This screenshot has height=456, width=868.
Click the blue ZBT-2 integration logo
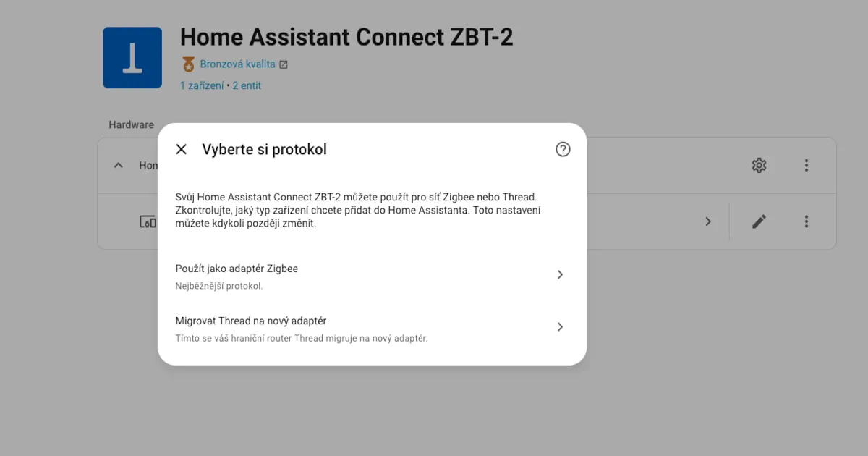132,58
